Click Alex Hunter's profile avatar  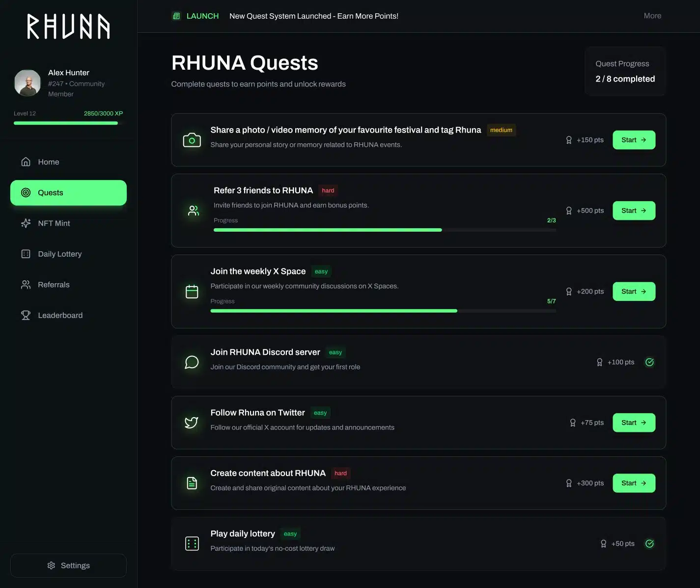click(x=28, y=82)
